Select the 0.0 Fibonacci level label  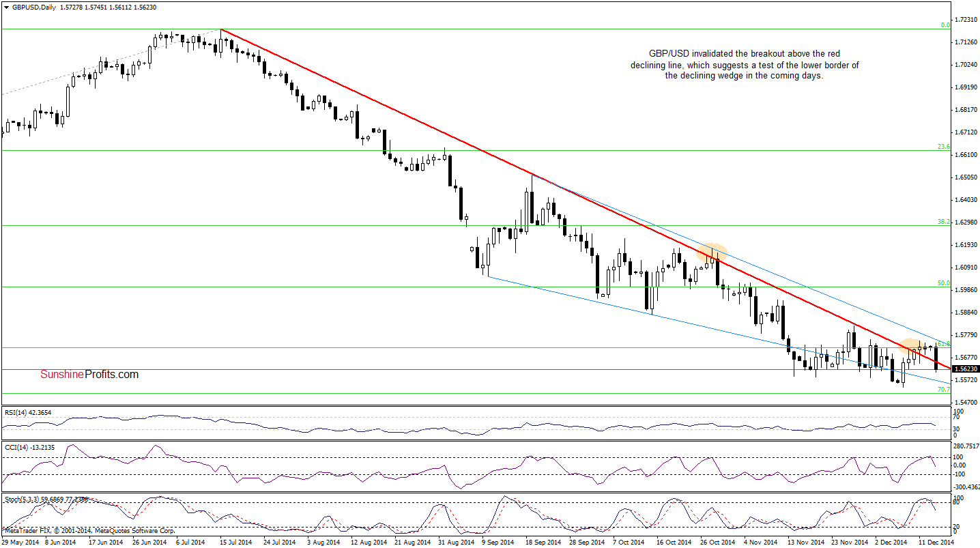pos(945,25)
